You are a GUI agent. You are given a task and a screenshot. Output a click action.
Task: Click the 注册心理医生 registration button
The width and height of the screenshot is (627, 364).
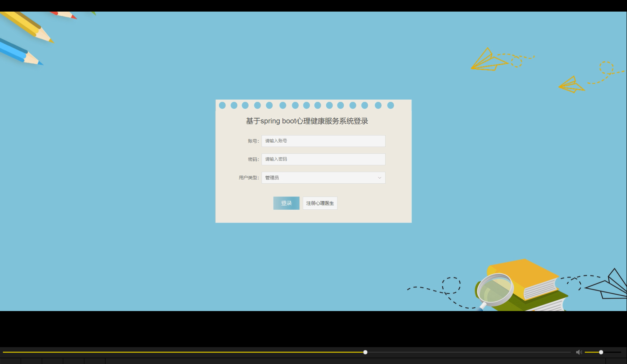click(320, 203)
